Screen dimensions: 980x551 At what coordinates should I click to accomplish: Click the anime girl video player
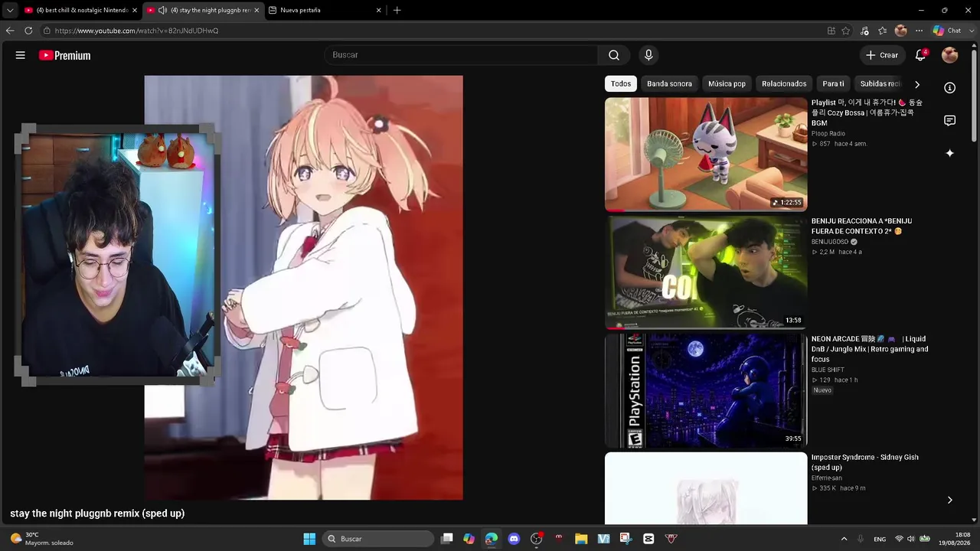(x=303, y=288)
